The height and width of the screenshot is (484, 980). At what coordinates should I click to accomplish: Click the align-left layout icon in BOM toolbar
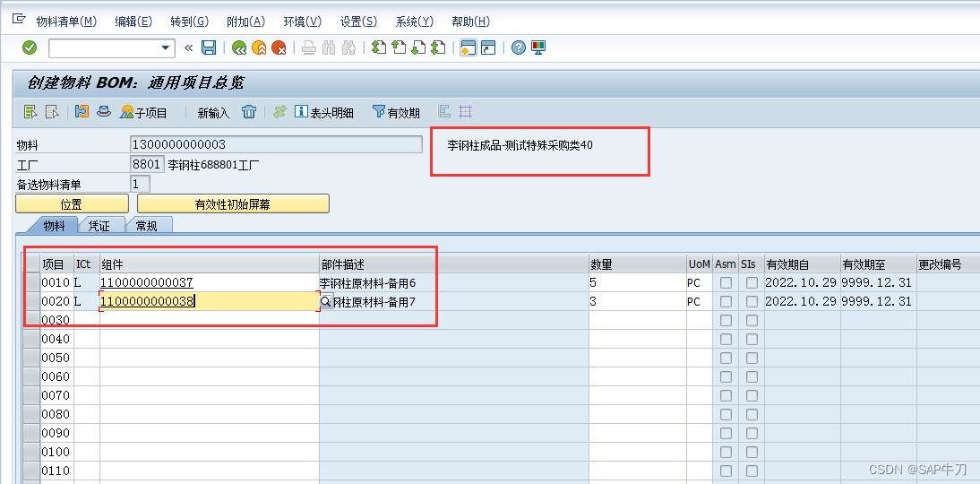444,112
